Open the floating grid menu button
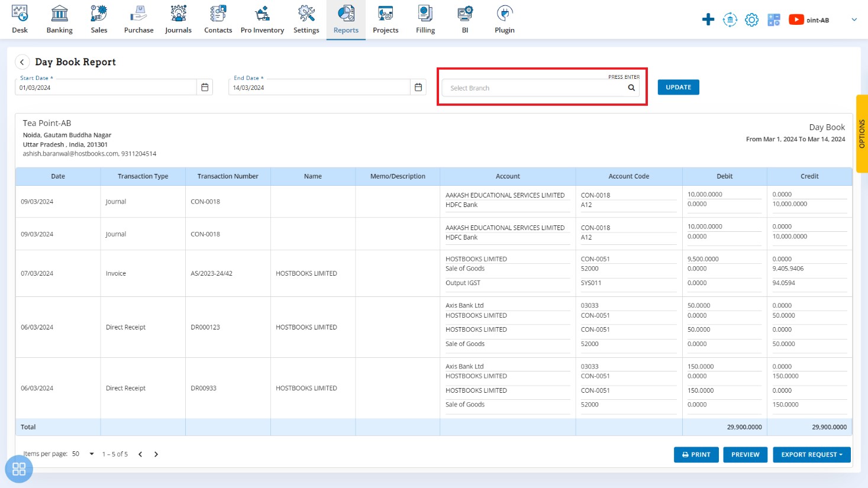Viewport: 868px width, 488px height. tap(19, 469)
